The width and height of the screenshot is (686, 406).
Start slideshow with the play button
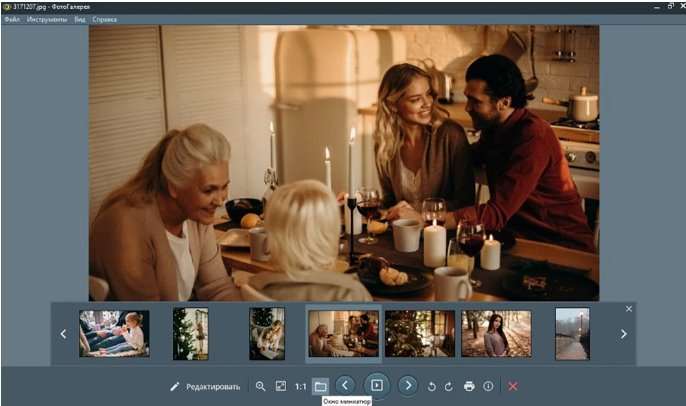coord(376,385)
